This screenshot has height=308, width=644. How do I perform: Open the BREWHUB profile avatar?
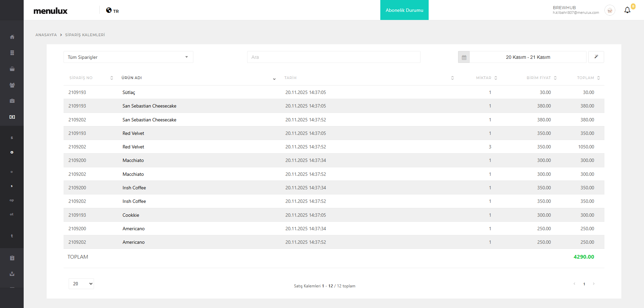[x=610, y=10]
